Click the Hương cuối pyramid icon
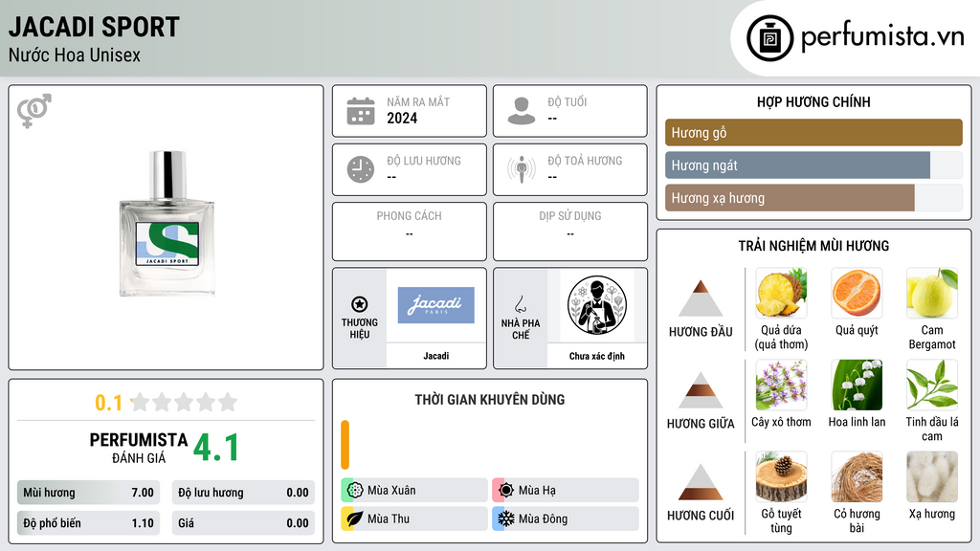980x551 pixels. pos(701,482)
